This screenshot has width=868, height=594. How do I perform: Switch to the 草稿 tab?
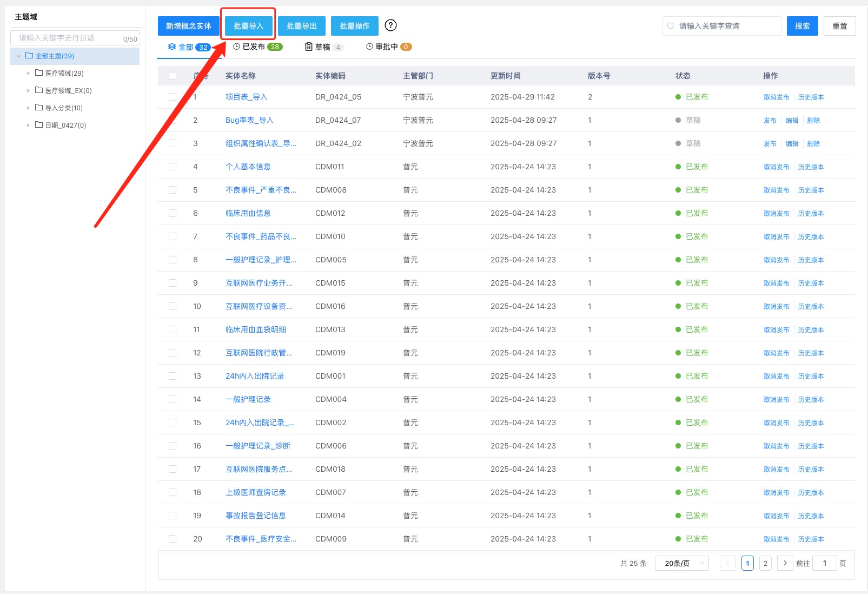324,47
